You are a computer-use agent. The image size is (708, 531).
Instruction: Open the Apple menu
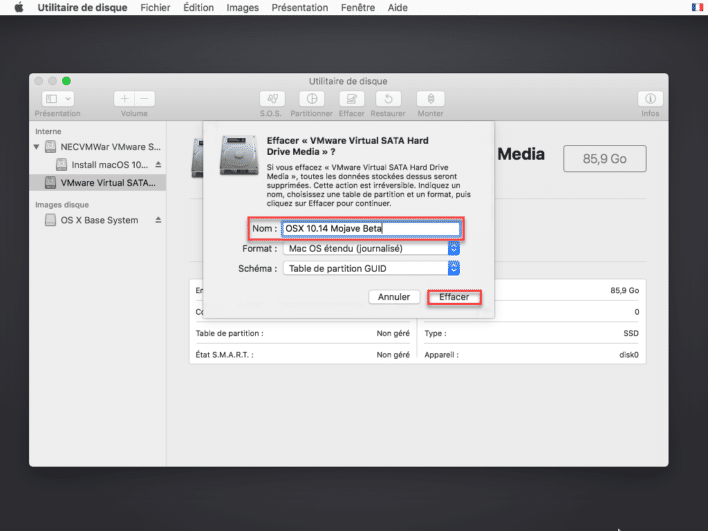[x=19, y=7]
